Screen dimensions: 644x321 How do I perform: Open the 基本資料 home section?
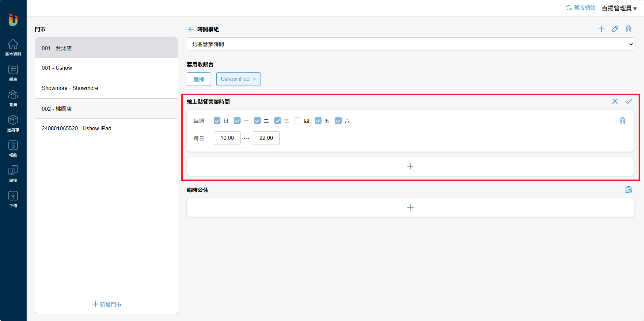(13, 47)
